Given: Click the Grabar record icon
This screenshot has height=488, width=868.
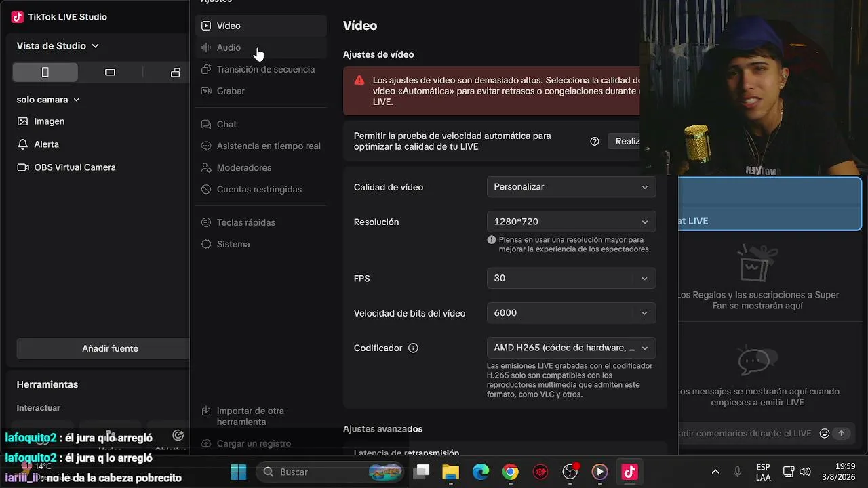Looking at the screenshot, I should click(x=206, y=91).
